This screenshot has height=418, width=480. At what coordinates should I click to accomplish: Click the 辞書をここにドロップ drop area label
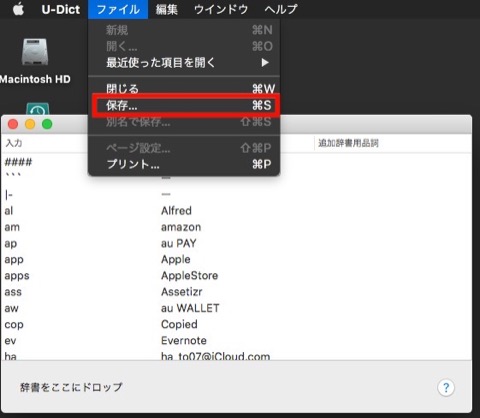(71, 387)
